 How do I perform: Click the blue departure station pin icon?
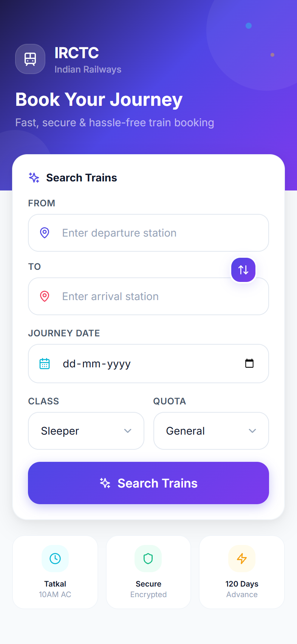(45, 233)
